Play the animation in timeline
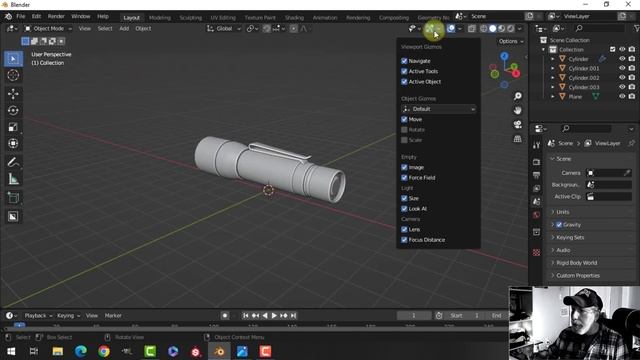This screenshot has height=360, width=640. [x=274, y=316]
